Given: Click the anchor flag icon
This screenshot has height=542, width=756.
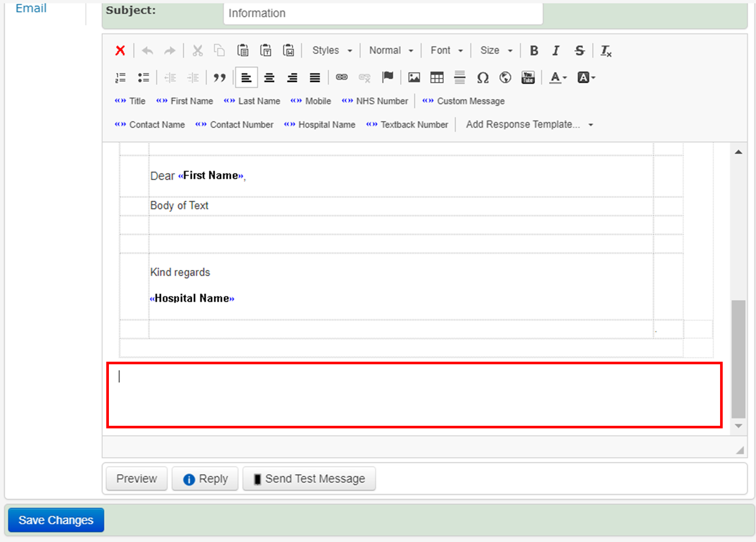Looking at the screenshot, I should [x=388, y=78].
